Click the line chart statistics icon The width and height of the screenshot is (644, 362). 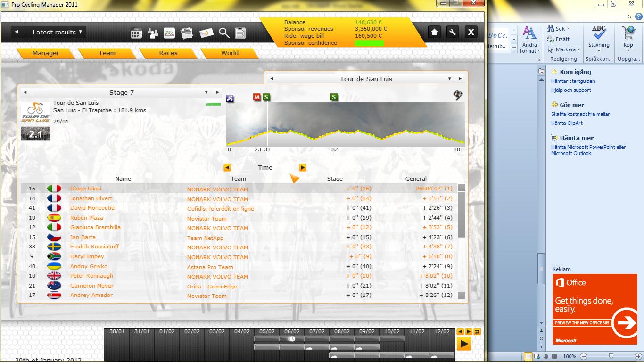pyautogui.click(x=169, y=33)
